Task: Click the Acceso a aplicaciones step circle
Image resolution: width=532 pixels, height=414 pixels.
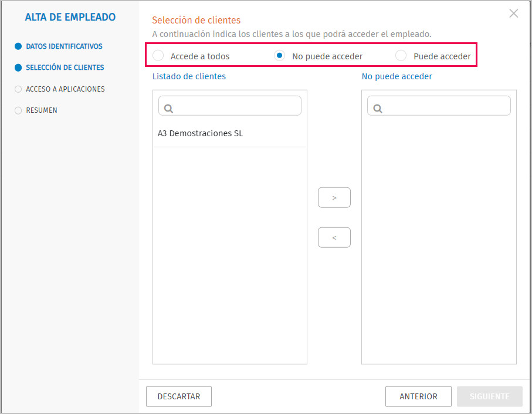Action: [18, 89]
